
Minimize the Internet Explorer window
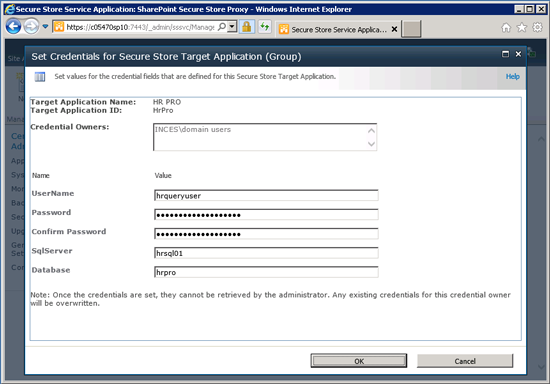click(x=519, y=9)
